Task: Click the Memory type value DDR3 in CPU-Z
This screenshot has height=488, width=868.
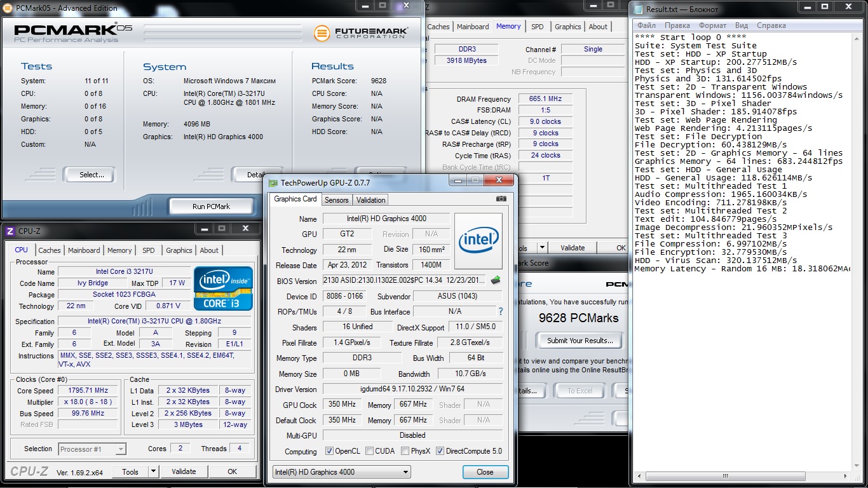Action: pyautogui.click(x=467, y=49)
